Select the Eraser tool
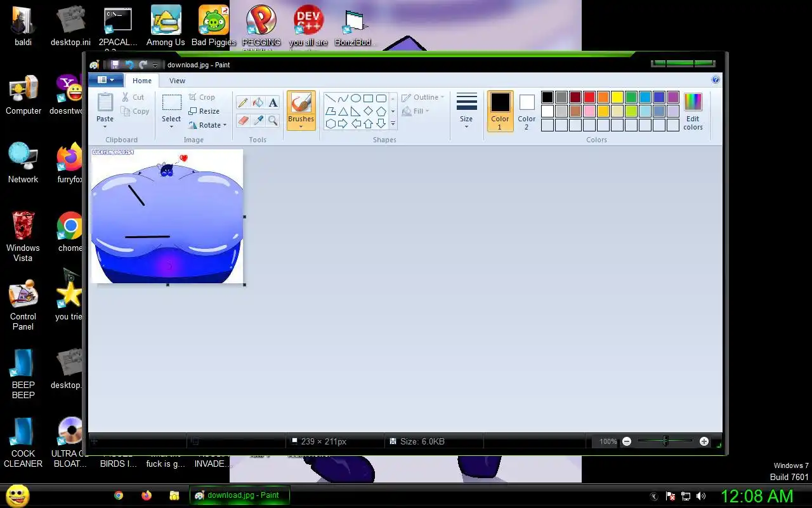Viewport: 812px width, 508px height. pos(242,120)
